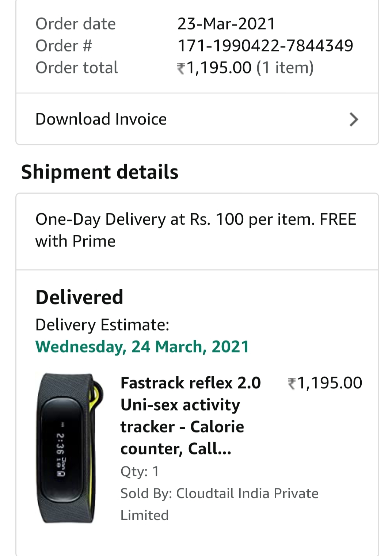Expand the Download Invoice chevron arrow
392x556 pixels.
pos(353,119)
